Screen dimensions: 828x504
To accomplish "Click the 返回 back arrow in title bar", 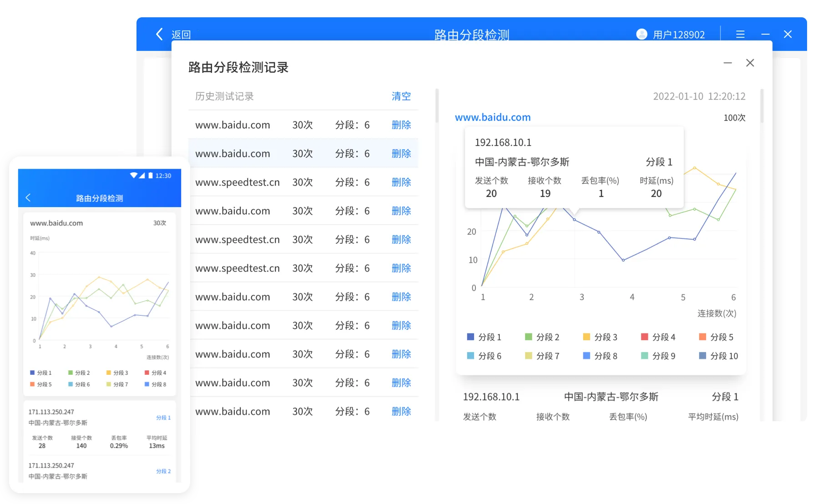I will 159,34.
